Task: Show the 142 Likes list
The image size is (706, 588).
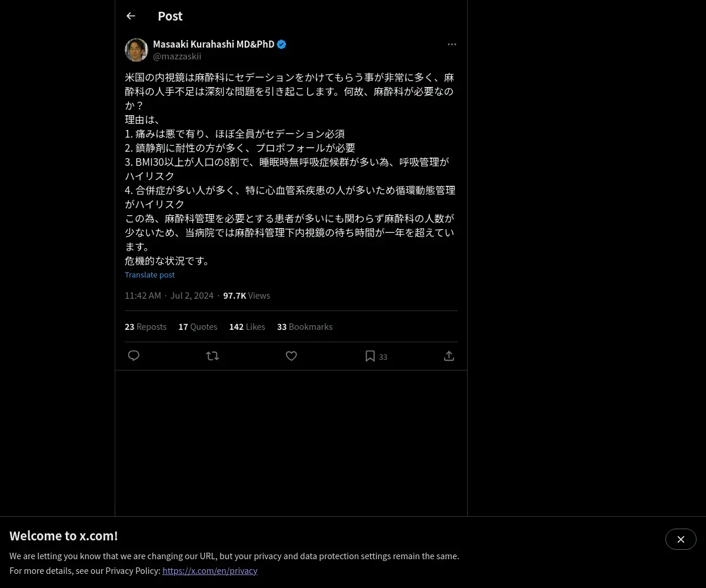Action: (x=247, y=326)
